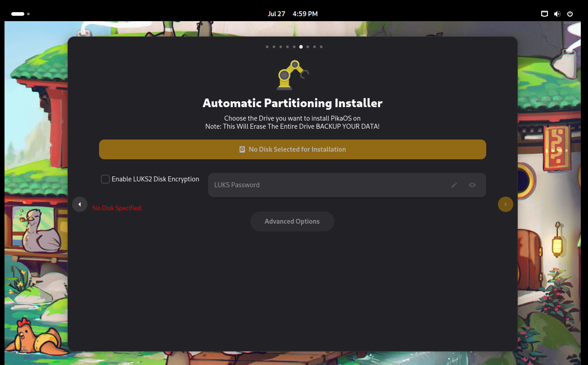Click the robot arm installer icon
This screenshot has height=365, width=588.
point(293,75)
